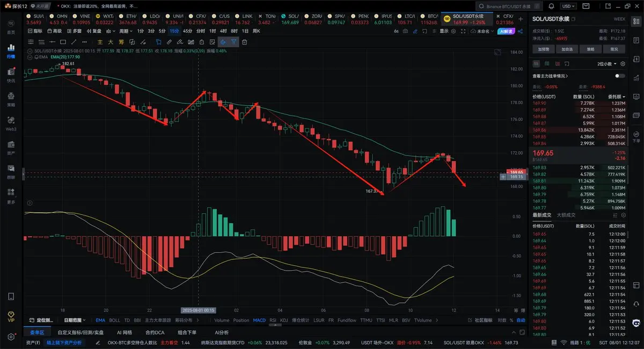Screen dimensions: 644x349
Task: Enable the KDJ sub-indicator
Action: click(x=284, y=320)
